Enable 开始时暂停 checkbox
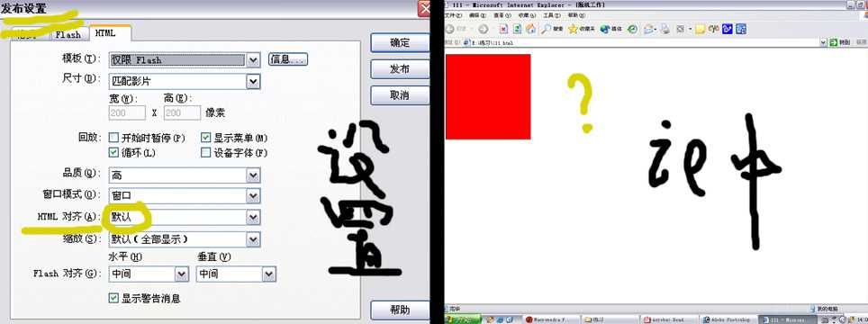The width and height of the screenshot is (868, 324). coord(114,137)
